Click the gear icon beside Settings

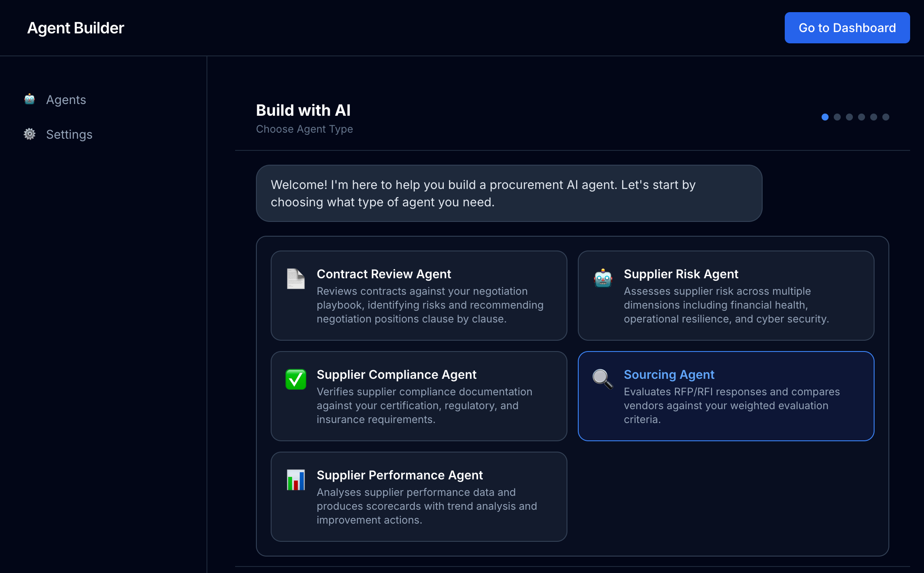pos(29,134)
